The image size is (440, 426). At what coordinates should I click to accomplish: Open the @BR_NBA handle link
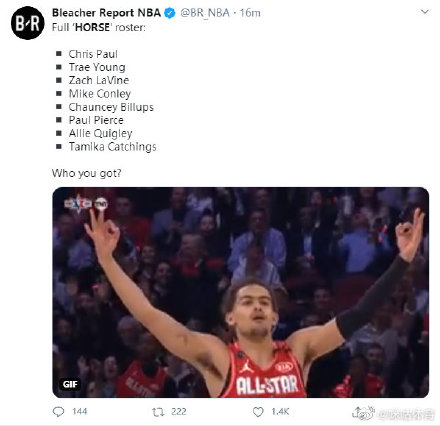pos(205,13)
